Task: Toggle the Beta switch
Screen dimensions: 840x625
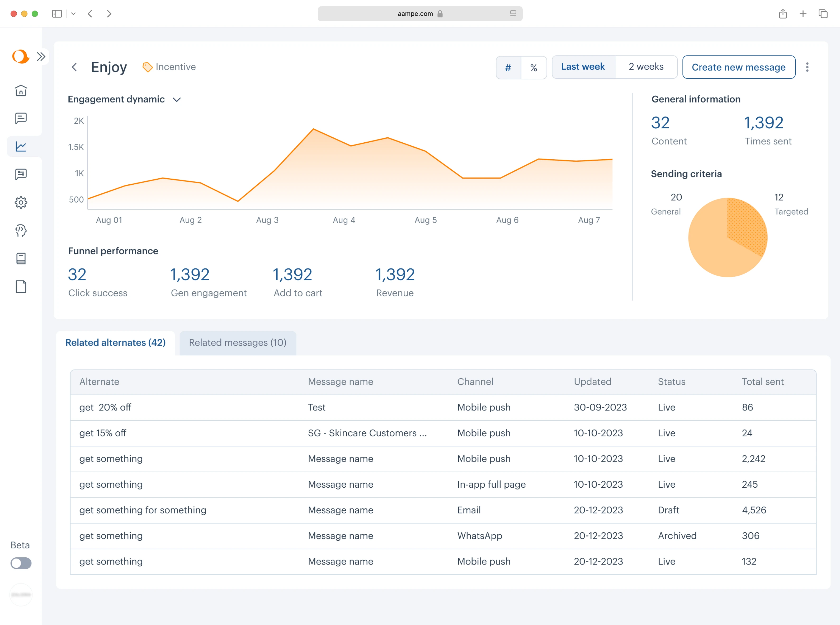Action: click(21, 563)
